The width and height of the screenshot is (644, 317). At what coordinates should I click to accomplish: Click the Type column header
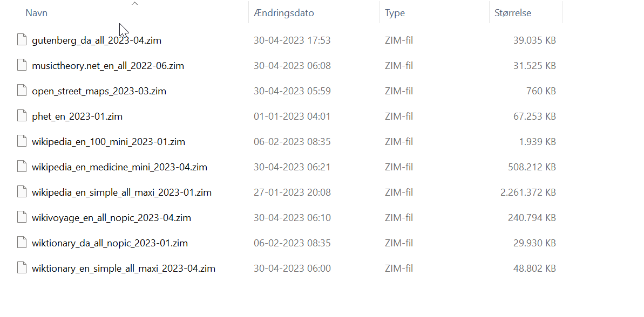395,12
